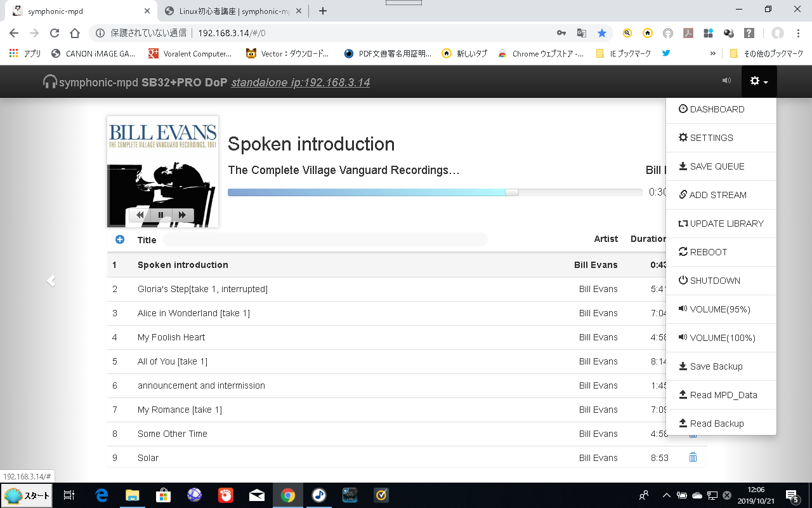Select ADD STREAM option
Image resolution: width=812 pixels, height=508 pixels.
717,195
